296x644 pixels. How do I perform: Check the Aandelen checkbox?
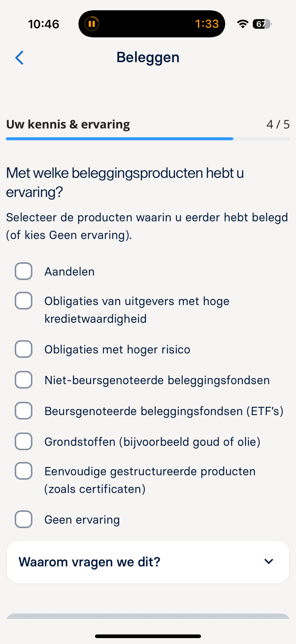click(x=24, y=271)
